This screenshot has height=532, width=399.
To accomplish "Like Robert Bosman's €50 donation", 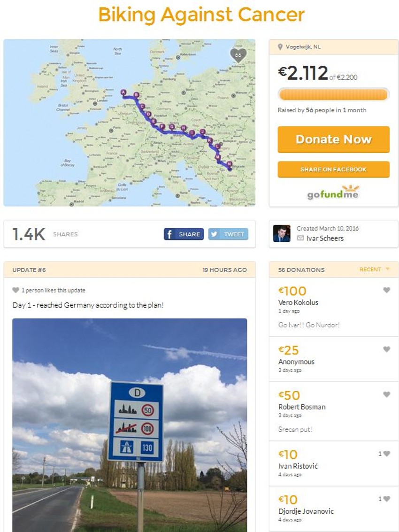I will 386,394.
